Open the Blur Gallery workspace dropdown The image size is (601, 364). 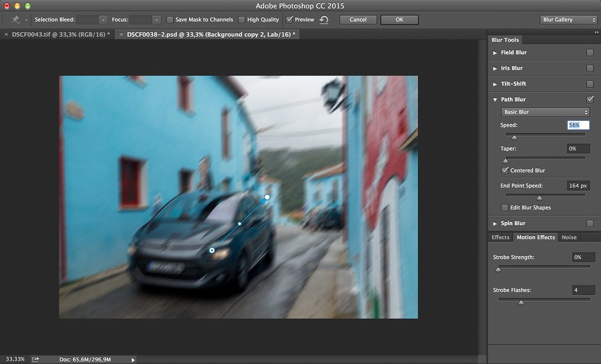pyautogui.click(x=568, y=19)
